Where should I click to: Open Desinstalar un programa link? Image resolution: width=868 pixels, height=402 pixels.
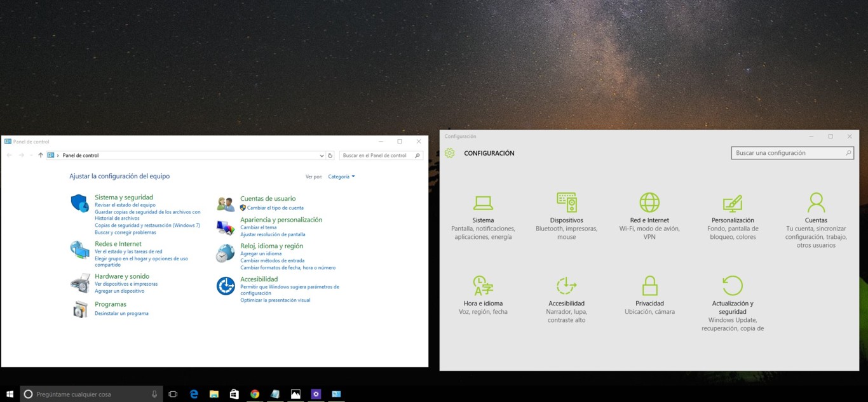tap(121, 313)
